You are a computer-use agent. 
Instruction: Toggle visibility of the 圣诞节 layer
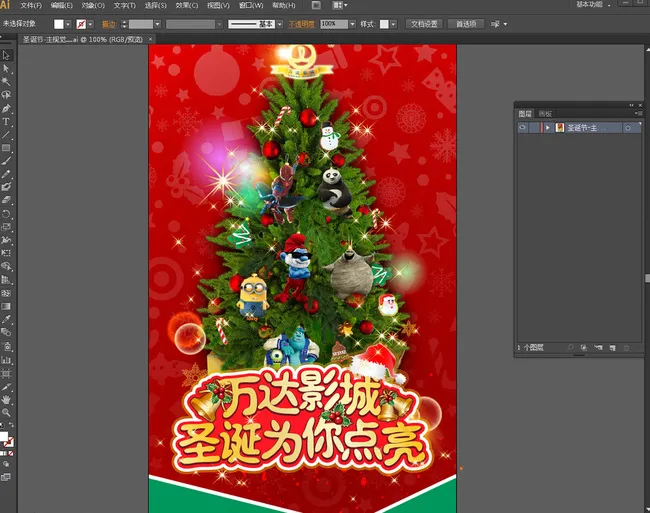[522, 128]
